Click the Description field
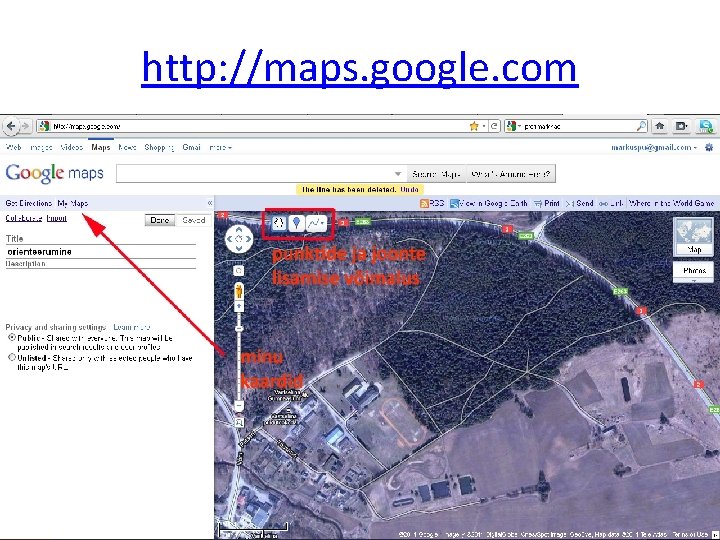 (101, 264)
